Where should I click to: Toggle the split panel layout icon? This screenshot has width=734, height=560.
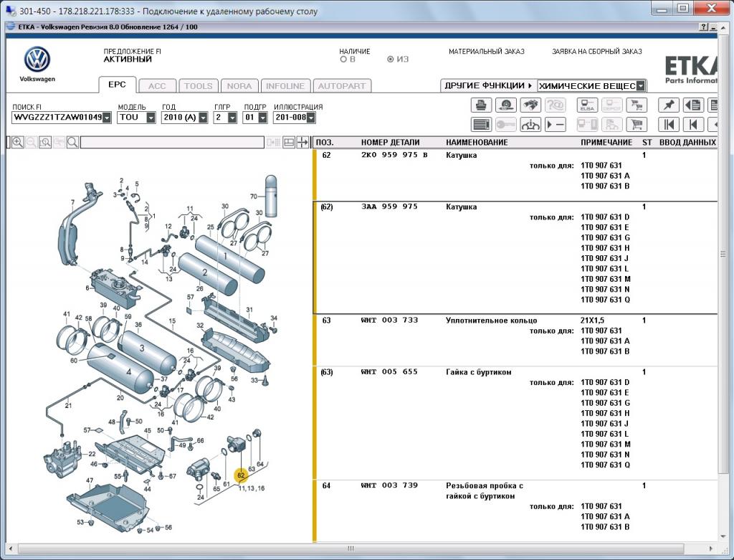click(289, 143)
